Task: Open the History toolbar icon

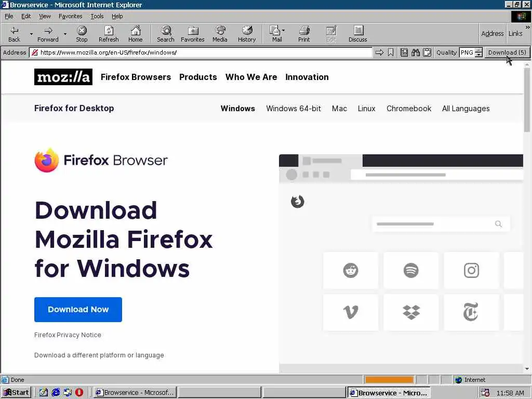Action: (247, 34)
